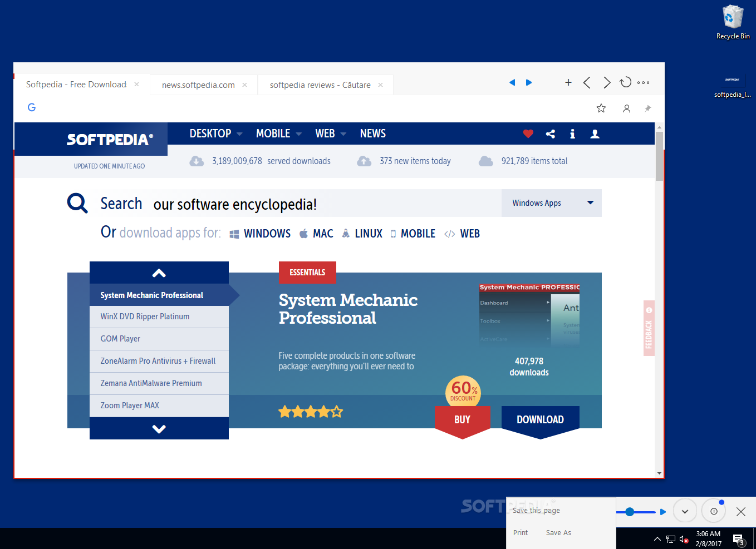Open the MOBILE apps link below search
Image resolution: width=756 pixels, height=549 pixels.
pos(413,234)
